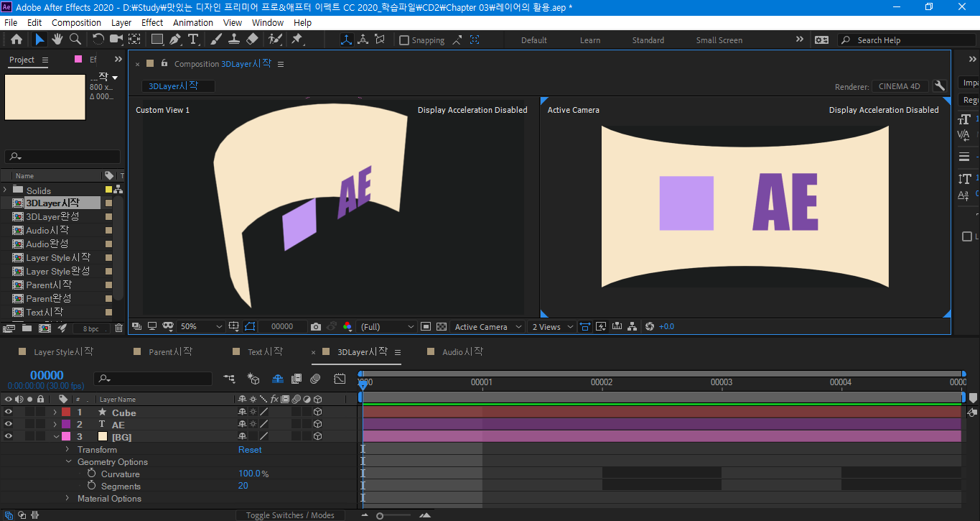Select the Zoom tool in toolbar
Image resolution: width=980 pixels, height=521 pixels.
pos(75,40)
